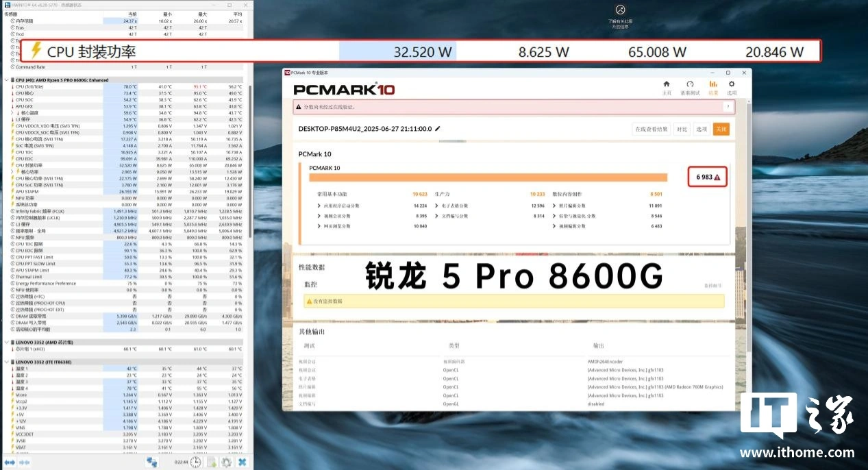This screenshot has width=868, height=470.
Task: Click the 在线查看结果 button
Action: coord(651,129)
